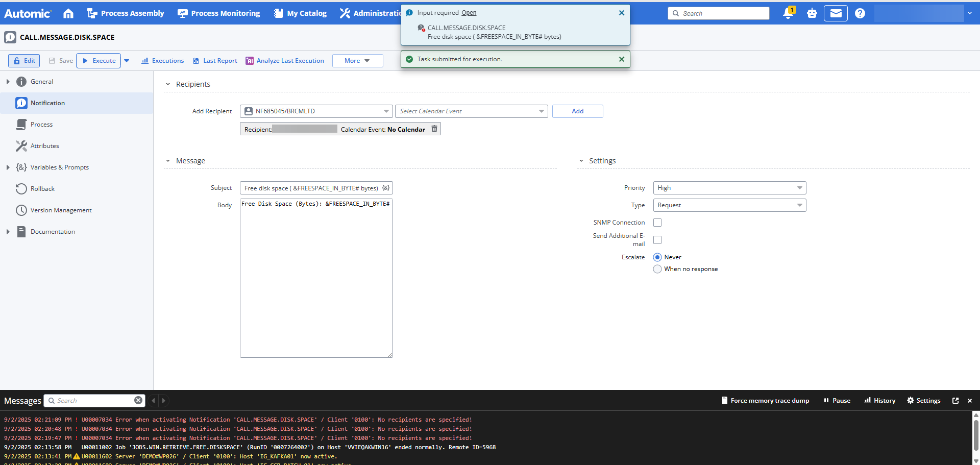Open the notifications bell icon

coord(788,13)
